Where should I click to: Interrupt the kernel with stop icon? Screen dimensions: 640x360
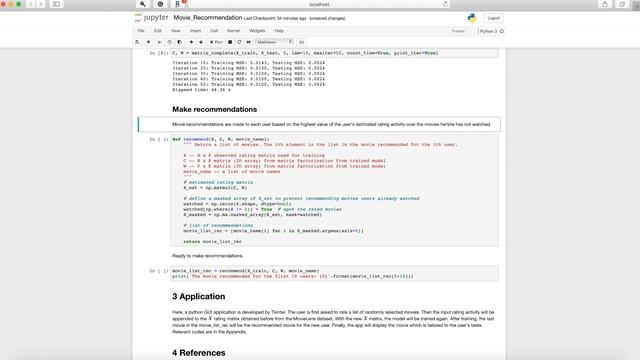(x=230, y=42)
